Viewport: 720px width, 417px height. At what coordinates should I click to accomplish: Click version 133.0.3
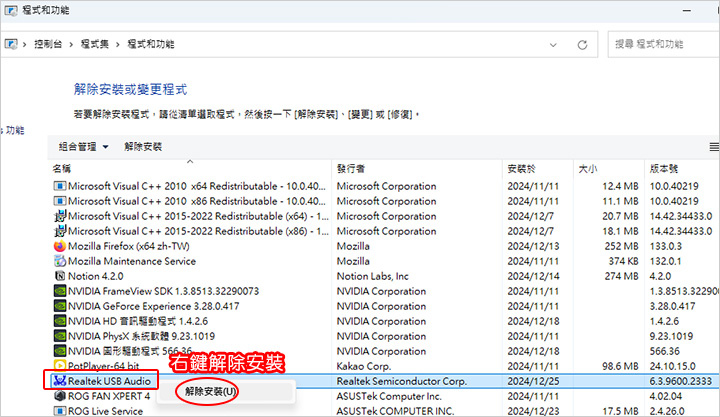click(x=665, y=246)
